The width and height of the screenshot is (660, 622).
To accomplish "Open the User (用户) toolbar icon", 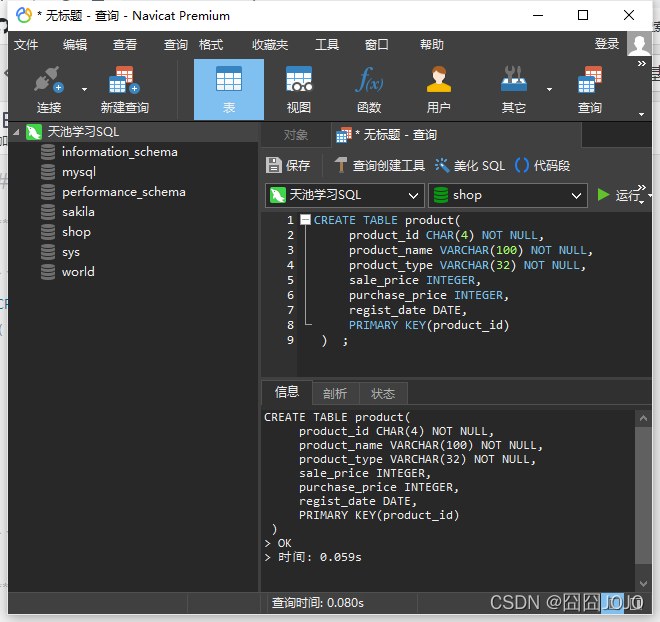I will (x=439, y=89).
